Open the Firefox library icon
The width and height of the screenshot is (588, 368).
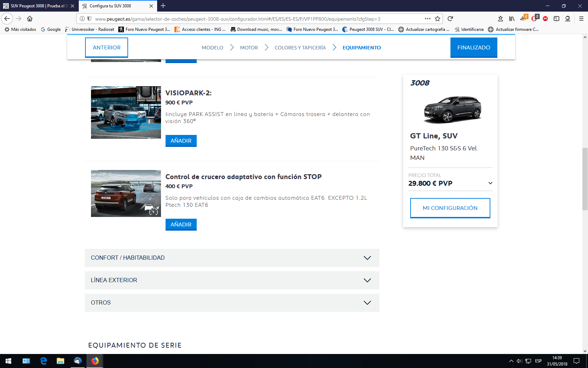tap(512, 19)
